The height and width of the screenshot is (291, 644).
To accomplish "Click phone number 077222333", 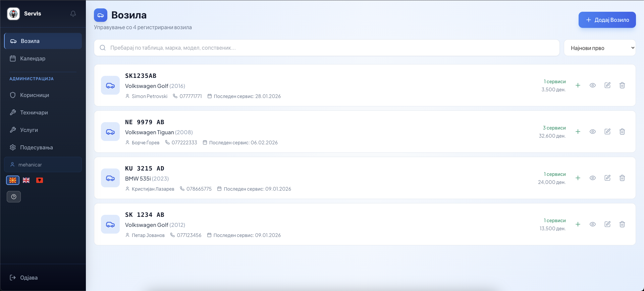I will [x=184, y=143].
